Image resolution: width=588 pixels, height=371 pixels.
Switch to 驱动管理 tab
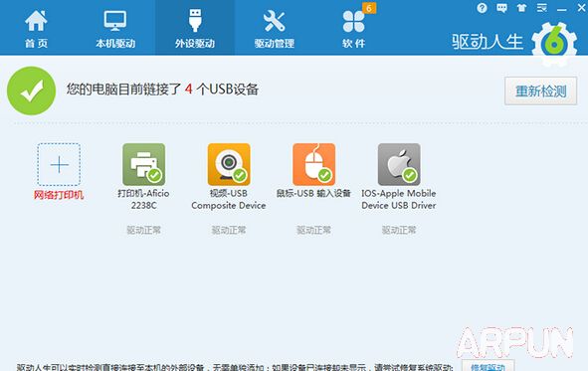[275, 29]
